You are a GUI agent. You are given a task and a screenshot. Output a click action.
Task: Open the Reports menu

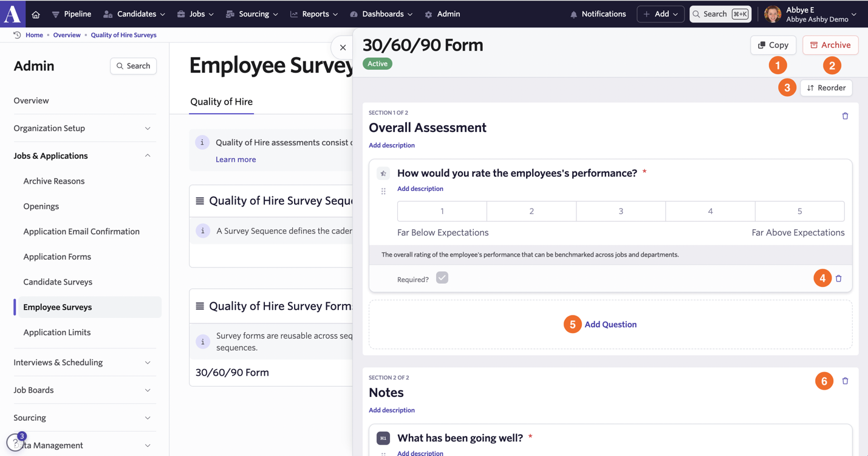coord(314,14)
